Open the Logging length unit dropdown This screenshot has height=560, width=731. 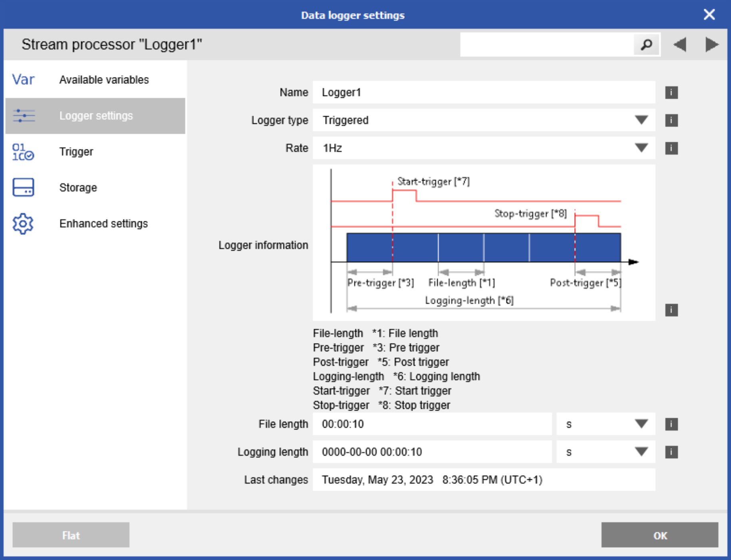[x=641, y=452]
